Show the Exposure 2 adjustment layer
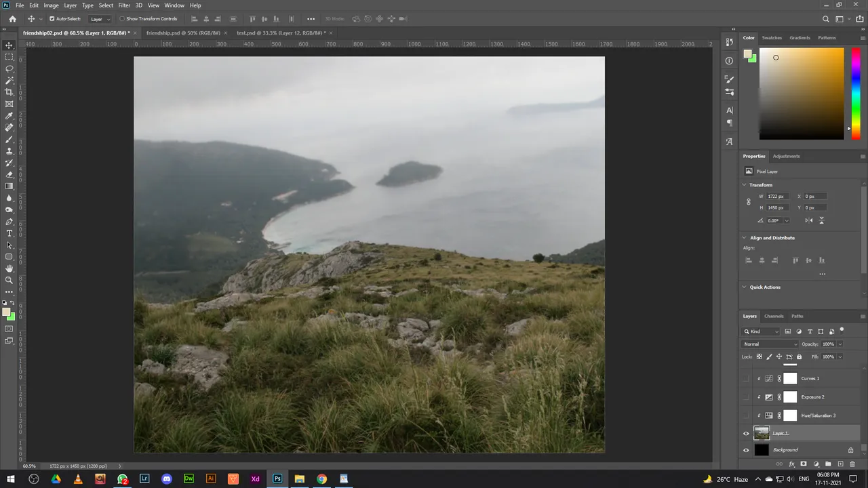Screen dimensions: 868x488 746,397
